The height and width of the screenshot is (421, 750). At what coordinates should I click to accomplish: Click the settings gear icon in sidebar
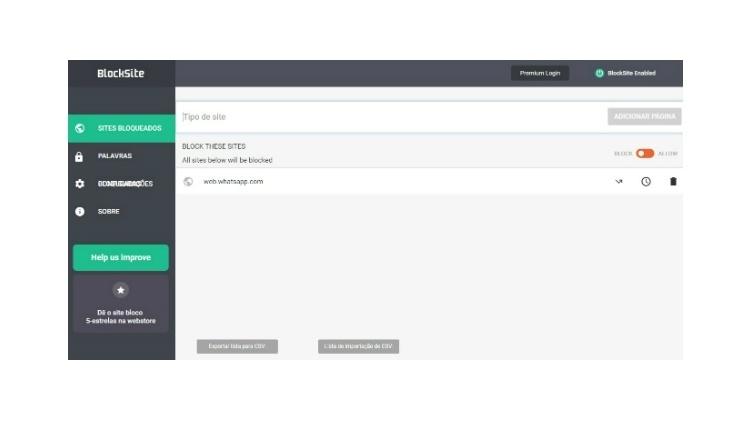coord(79,184)
